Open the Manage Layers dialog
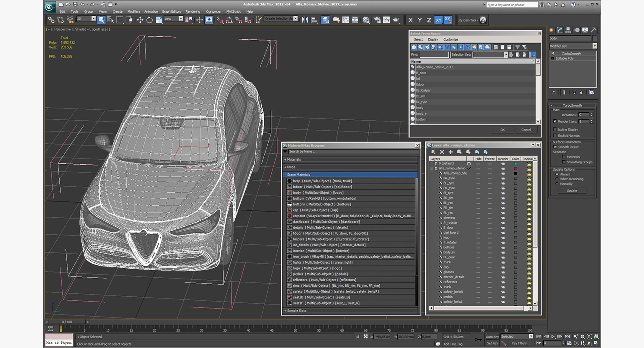The height and width of the screenshot is (348, 644). (325, 20)
